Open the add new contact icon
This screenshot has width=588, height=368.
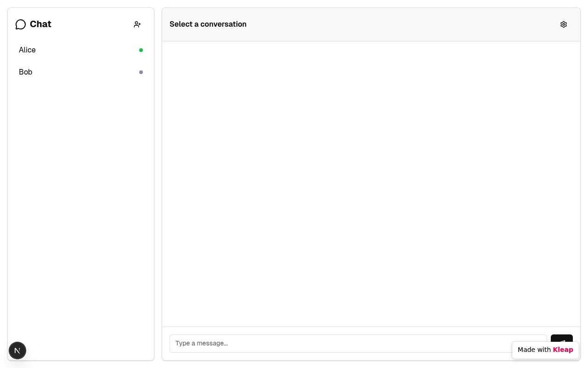(x=137, y=24)
